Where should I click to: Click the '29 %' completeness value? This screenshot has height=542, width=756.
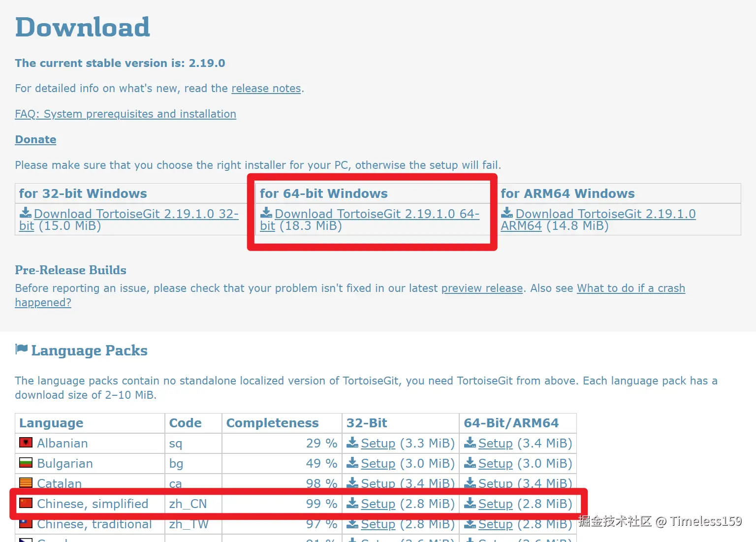321,443
